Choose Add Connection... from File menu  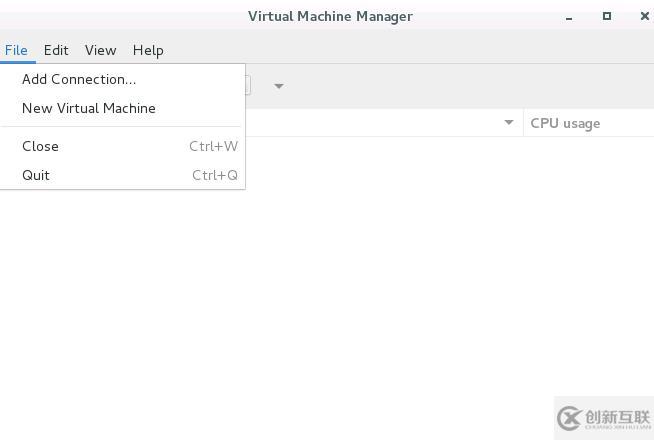[x=79, y=79]
